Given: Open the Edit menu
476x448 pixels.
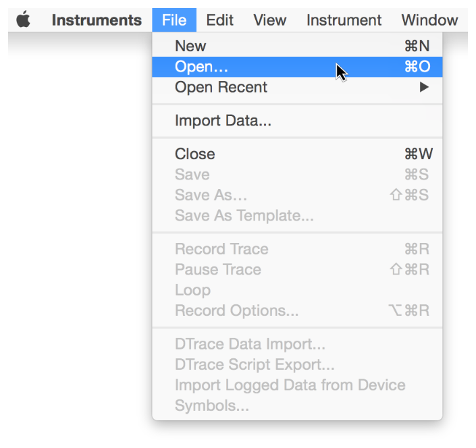Looking at the screenshot, I should pos(220,20).
